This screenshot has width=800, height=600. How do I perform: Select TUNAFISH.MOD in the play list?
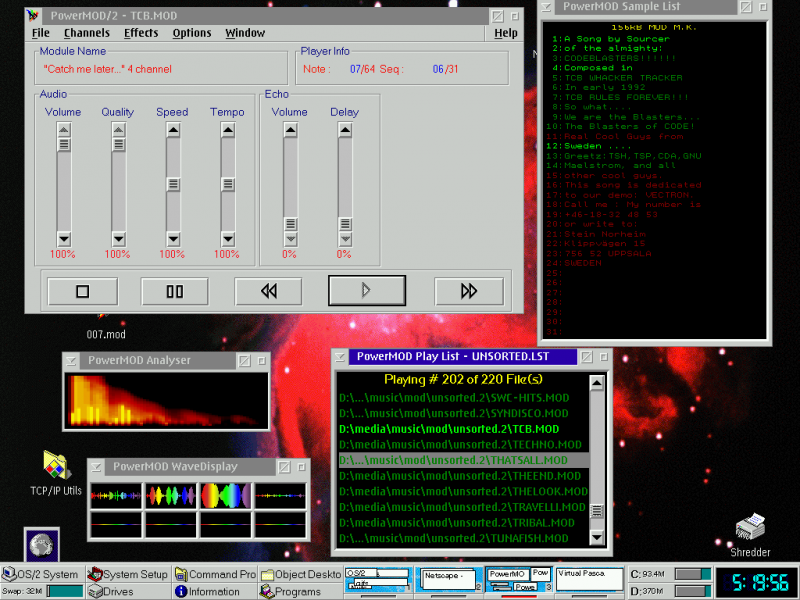(x=463, y=538)
